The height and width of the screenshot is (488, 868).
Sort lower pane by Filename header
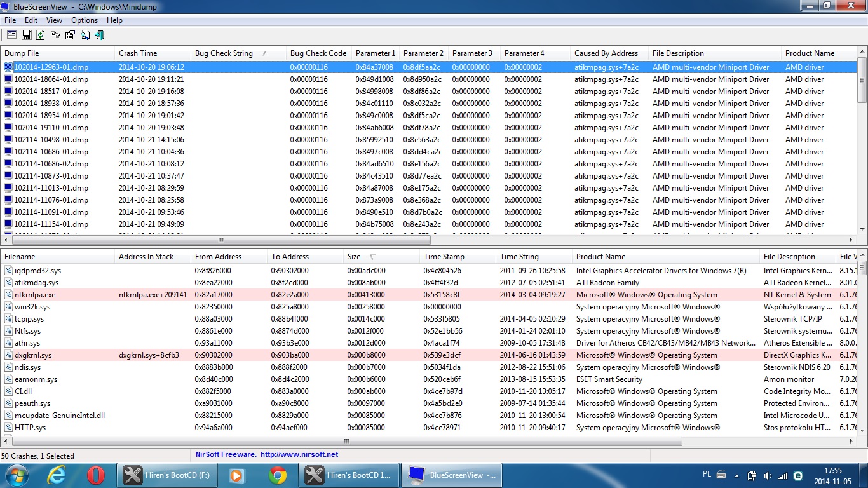(x=57, y=257)
